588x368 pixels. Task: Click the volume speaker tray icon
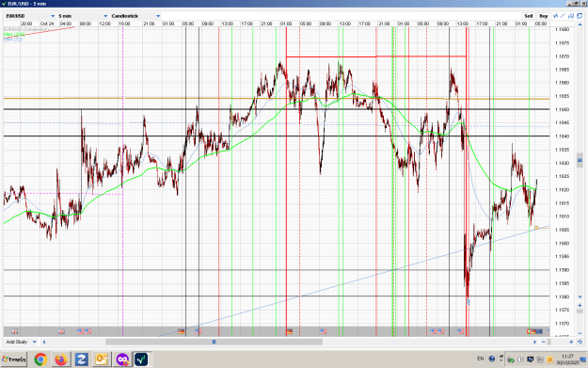point(520,360)
